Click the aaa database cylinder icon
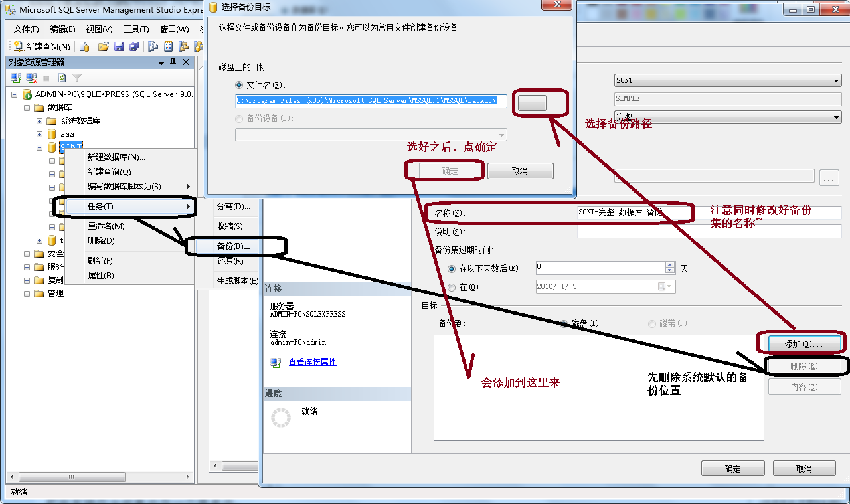 pos(52,134)
